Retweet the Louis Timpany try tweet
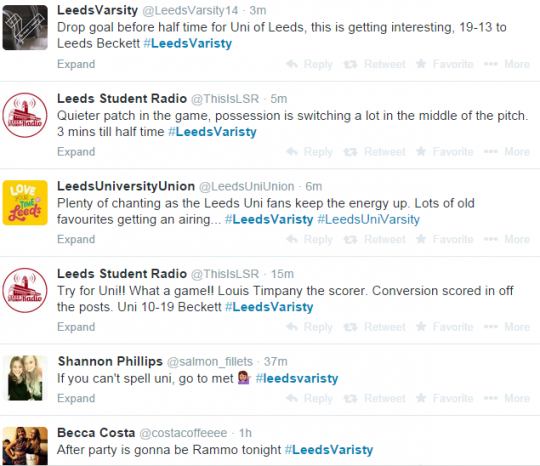This screenshot has height=466, width=540. coord(374,327)
